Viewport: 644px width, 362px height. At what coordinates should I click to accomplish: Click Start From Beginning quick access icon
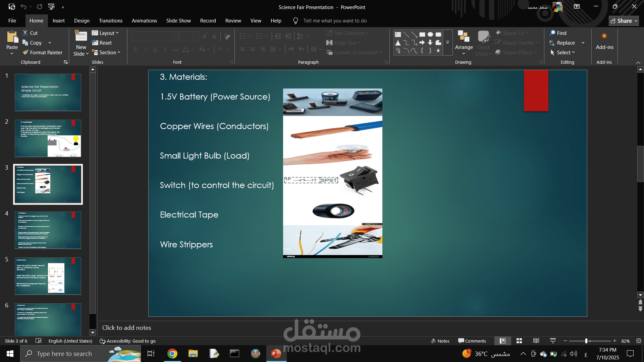click(x=51, y=7)
